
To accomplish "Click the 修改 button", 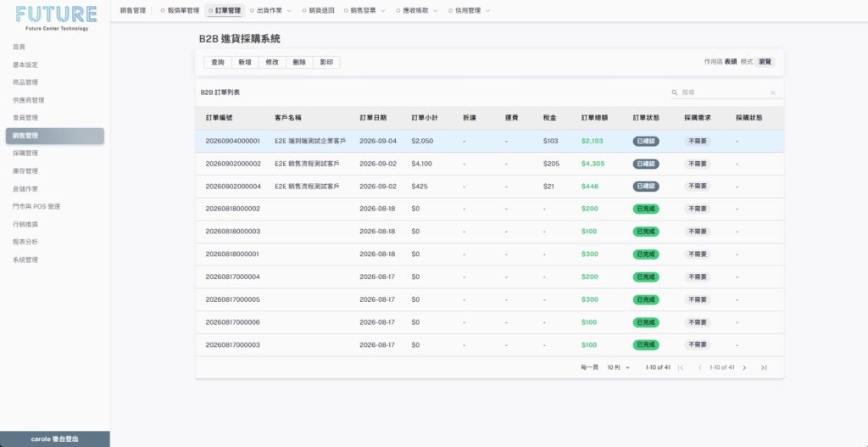I will pyautogui.click(x=272, y=63).
